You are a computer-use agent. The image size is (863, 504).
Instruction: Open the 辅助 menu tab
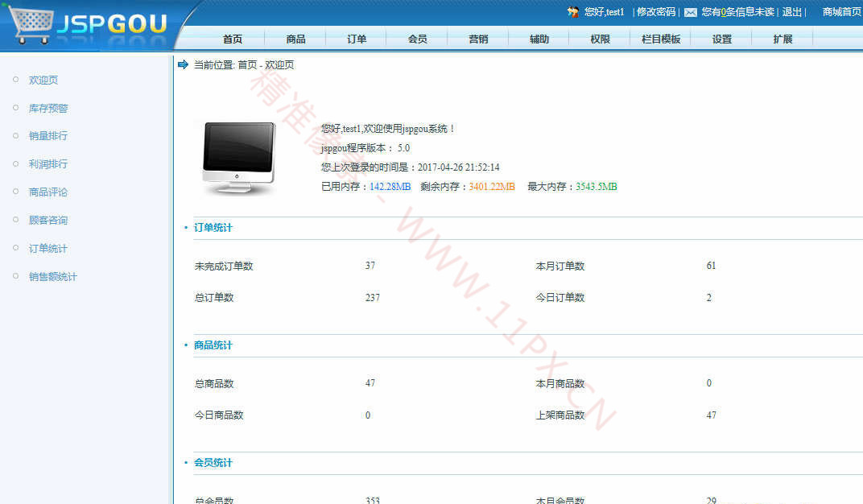[x=539, y=39]
